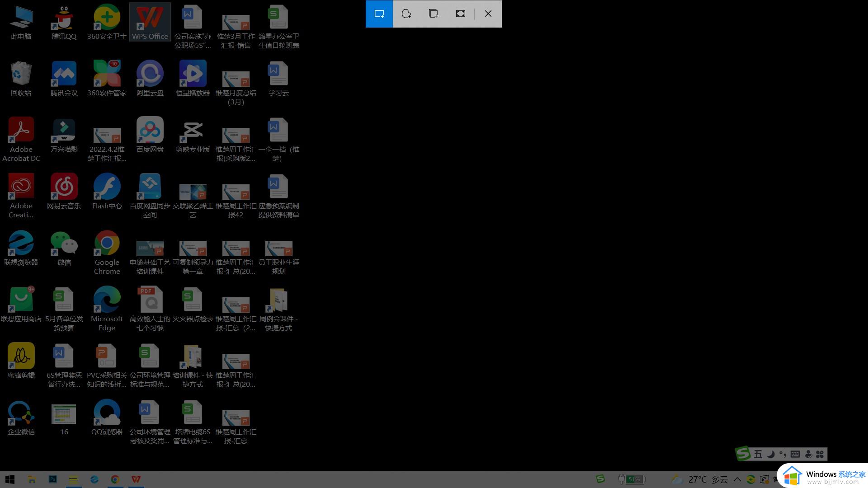Select the image file named 16
The width and height of the screenshot is (868, 488).
[x=64, y=420]
